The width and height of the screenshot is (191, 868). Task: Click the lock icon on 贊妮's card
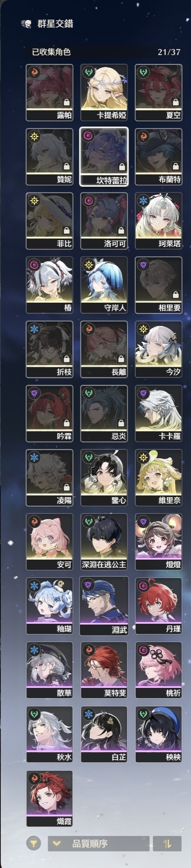[x=66, y=166]
